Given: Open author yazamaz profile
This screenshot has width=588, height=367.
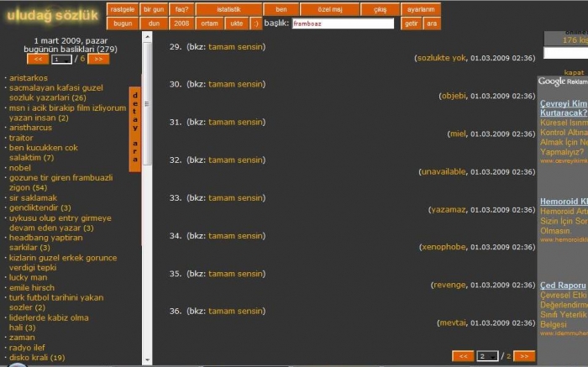Looking at the screenshot, I should pyautogui.click(x=449, y=210).
